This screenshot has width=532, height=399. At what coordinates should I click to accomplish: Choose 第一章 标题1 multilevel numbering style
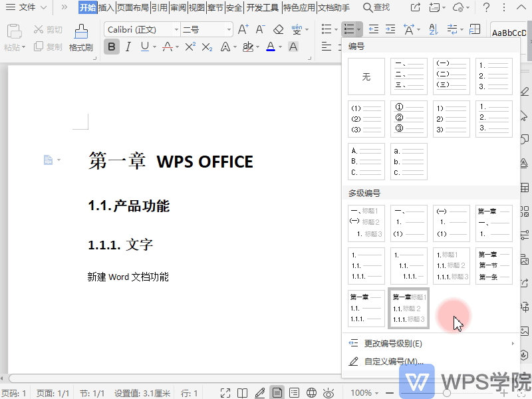[409, 309]
